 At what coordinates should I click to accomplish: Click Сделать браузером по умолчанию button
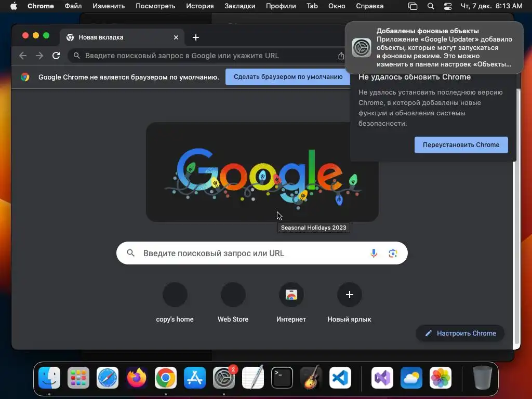pos(288,77)
